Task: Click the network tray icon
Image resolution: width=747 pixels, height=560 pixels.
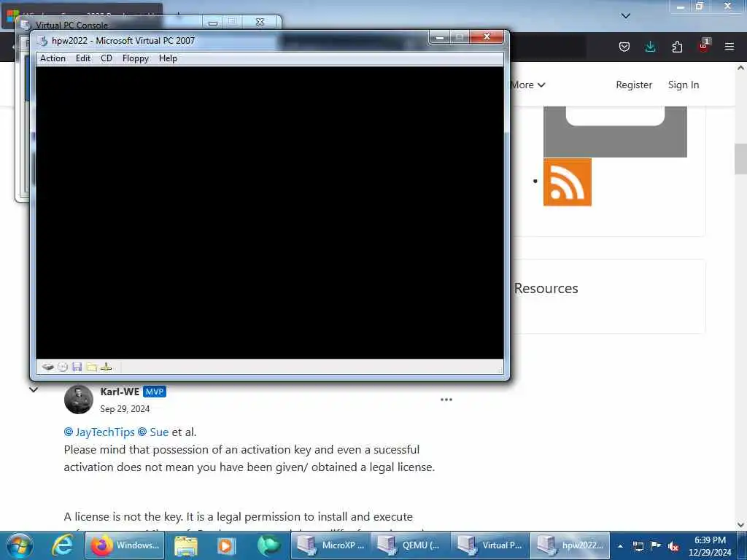Action: point(638,546)
